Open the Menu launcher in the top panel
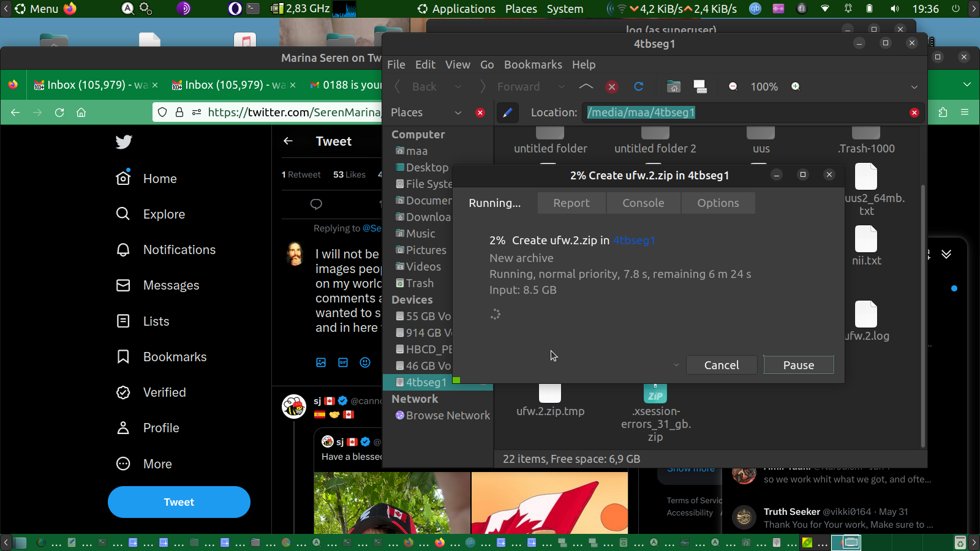The width and height of the screenshot is (980, 551). point(36,9)
